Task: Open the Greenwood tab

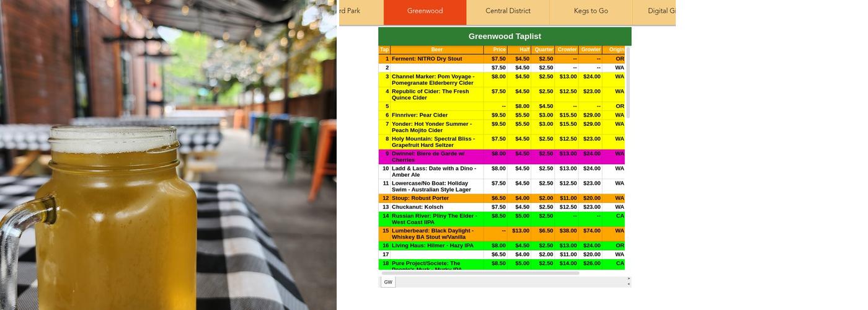Action: point(425,11)
